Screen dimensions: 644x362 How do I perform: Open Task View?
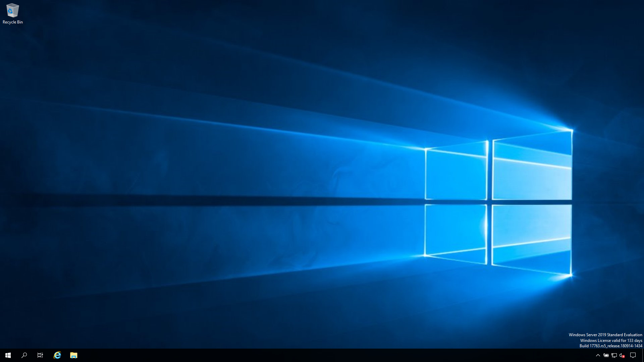40,355
